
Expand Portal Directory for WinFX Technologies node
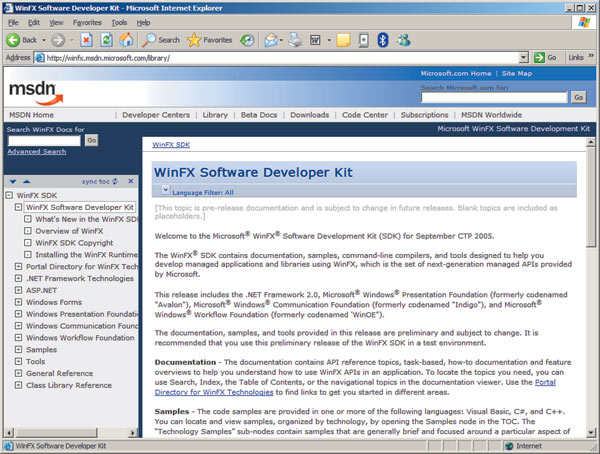[x=18, y=266]
